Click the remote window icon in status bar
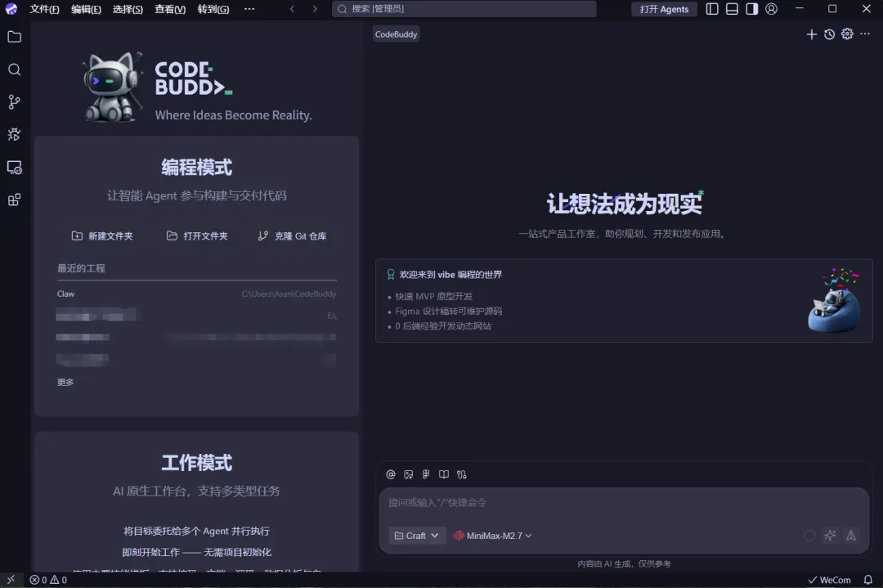The image size is (883, 588). point(11,580)
